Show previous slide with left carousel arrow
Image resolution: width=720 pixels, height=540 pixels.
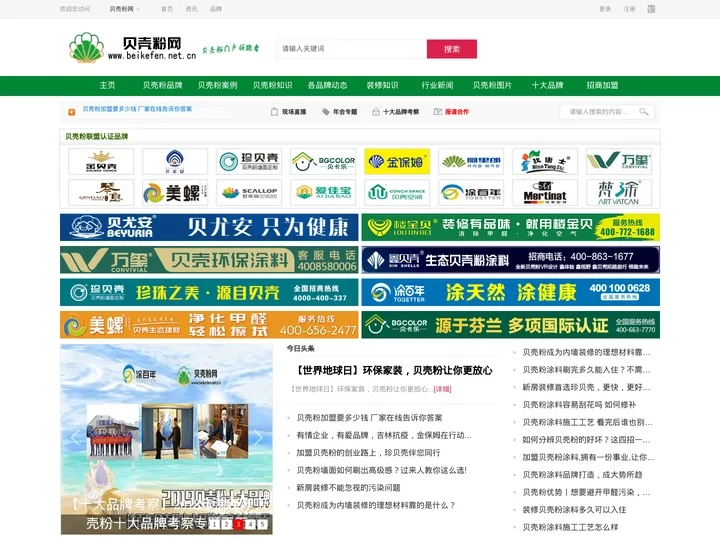75,437
